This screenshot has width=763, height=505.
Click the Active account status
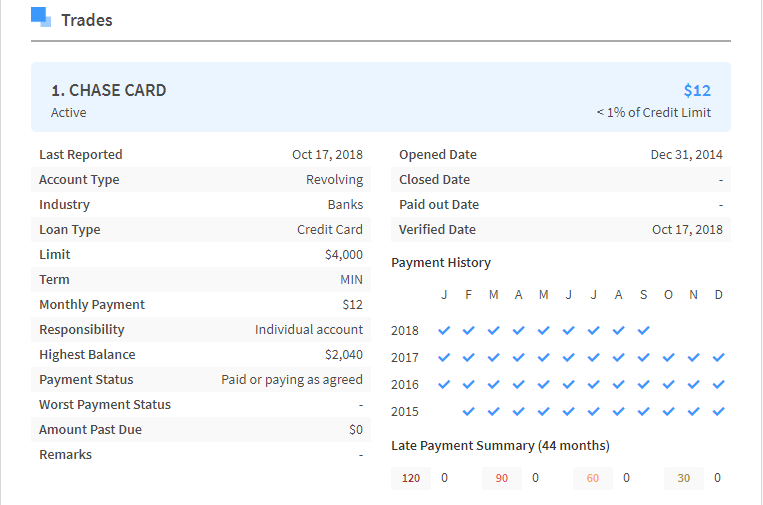[69, 113]
